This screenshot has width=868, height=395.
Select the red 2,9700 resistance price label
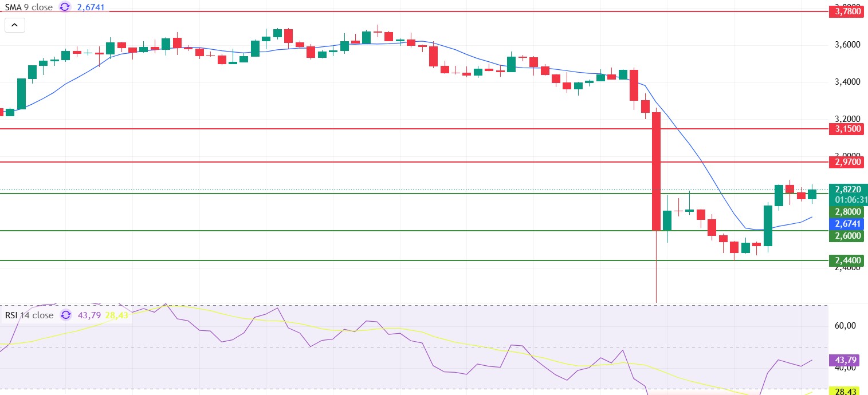(x=849, y=162)
